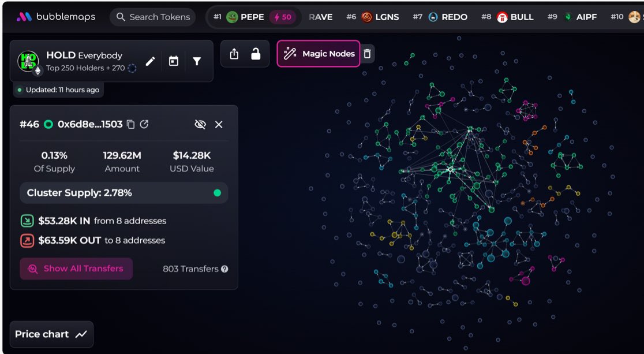
Task: Click '$63.59K OUT to 8 addresses'
Action: [x=102, y=240]
